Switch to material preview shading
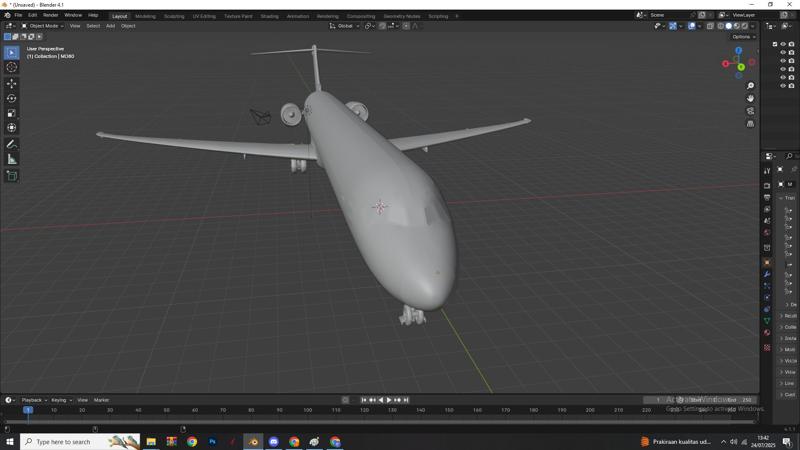Viewport: 800px width, 450px height. coord(737,26)
